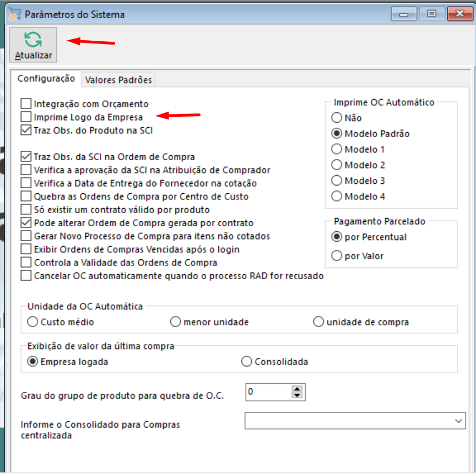Viewport: 476px width, 474px height.
Task: Switch to the Valores Padrões tab
Action: point(118,80)
